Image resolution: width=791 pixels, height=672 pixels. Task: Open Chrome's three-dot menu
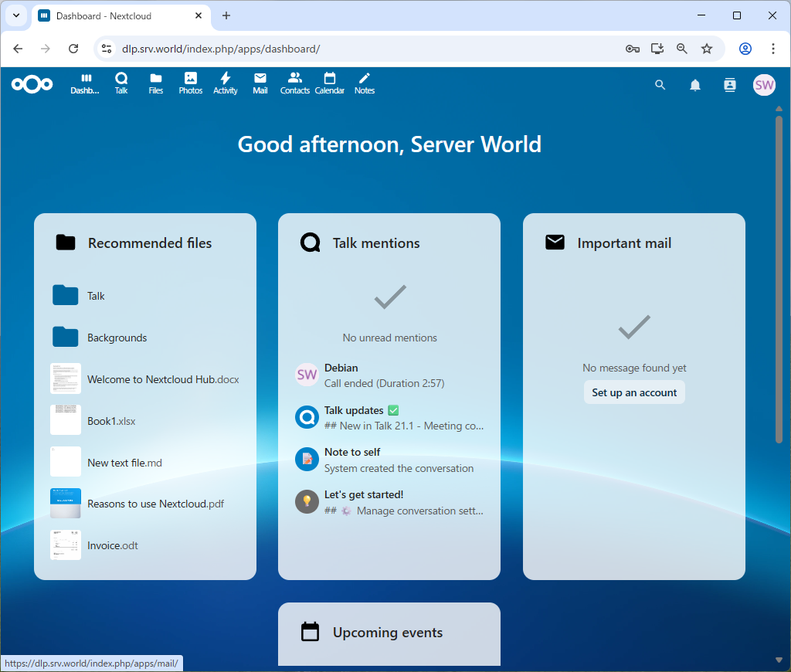(x=773, y=49)
